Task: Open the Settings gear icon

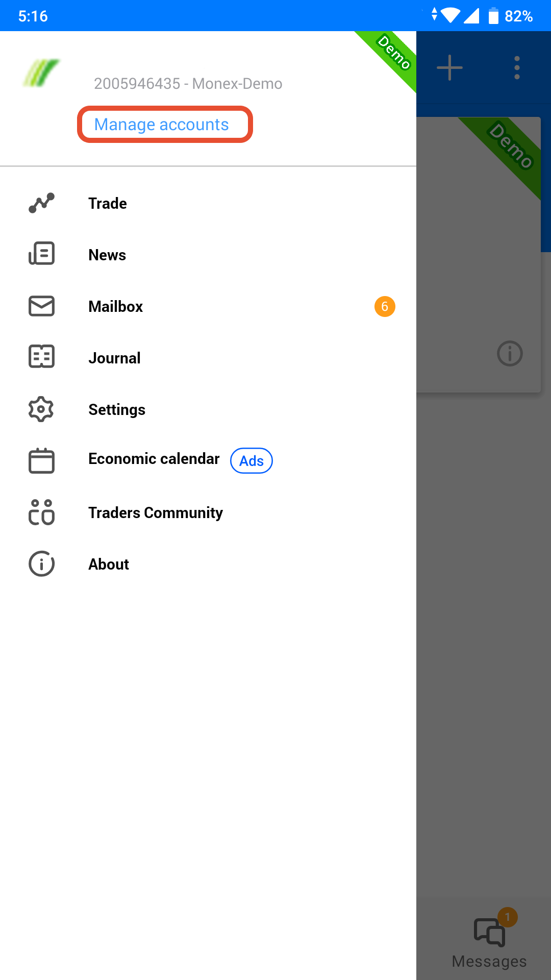Action: 41,409
